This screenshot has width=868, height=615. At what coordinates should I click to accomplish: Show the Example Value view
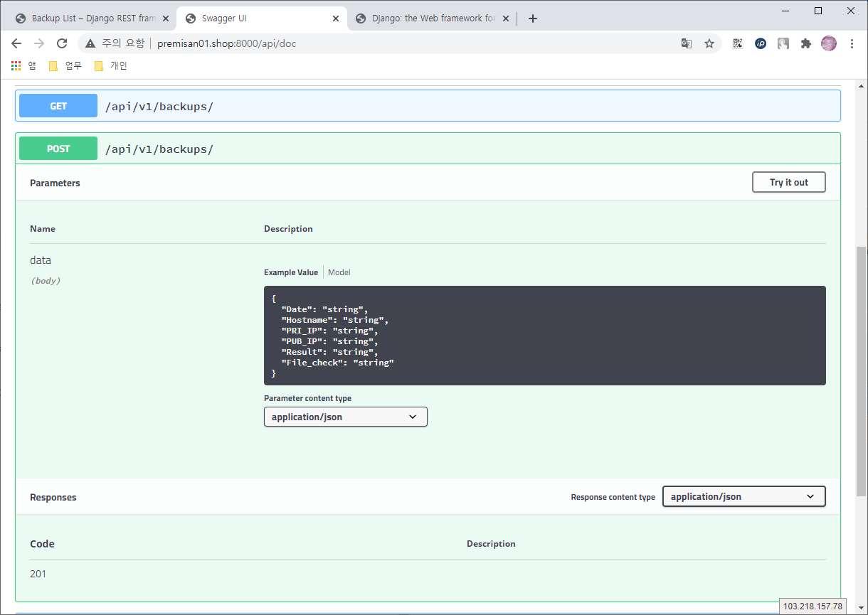(291, 272)
